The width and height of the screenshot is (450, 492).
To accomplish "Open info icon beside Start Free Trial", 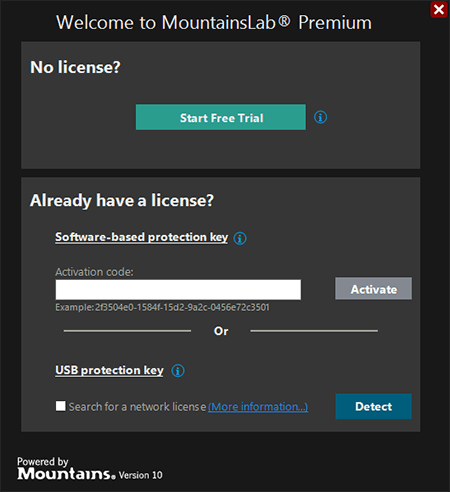I will pos(320,117).
